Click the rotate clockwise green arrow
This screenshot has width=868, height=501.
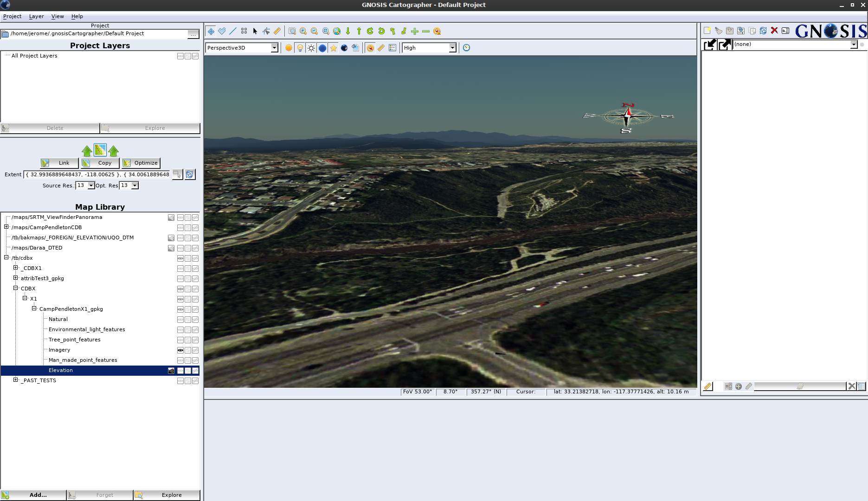coord(370,31)
